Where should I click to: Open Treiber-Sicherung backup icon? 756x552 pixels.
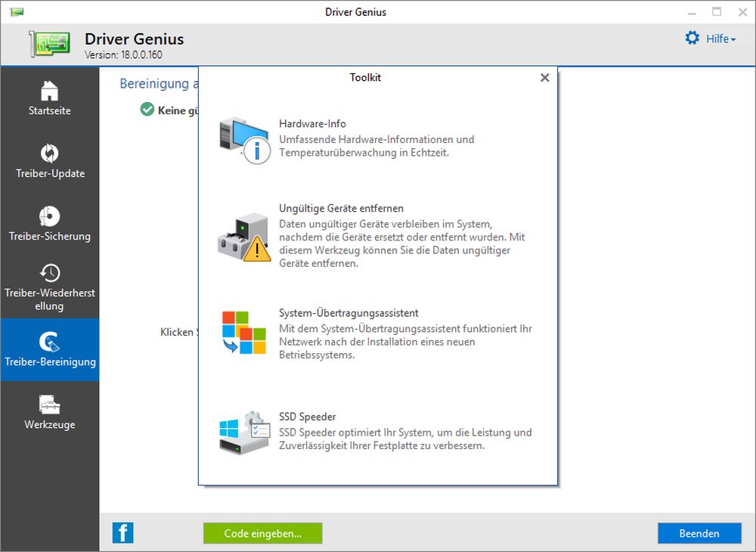49,216
